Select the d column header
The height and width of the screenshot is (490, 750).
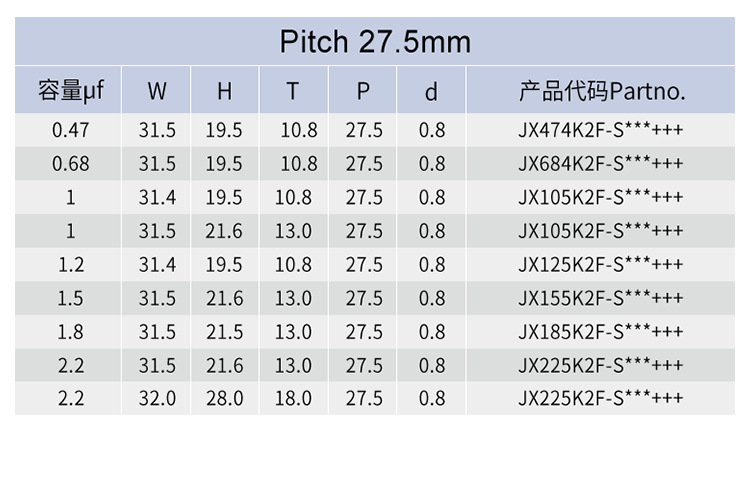pos(431,92)
